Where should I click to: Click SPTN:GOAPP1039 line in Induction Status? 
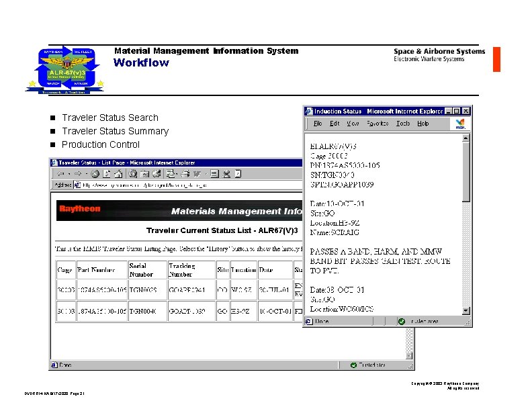[342, 185]
